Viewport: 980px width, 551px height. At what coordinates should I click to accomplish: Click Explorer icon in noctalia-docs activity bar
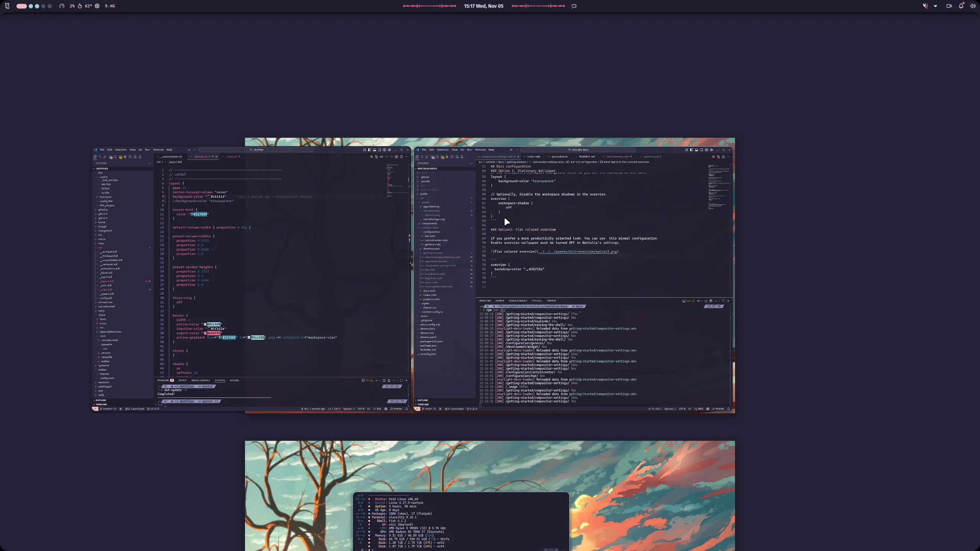417,157
